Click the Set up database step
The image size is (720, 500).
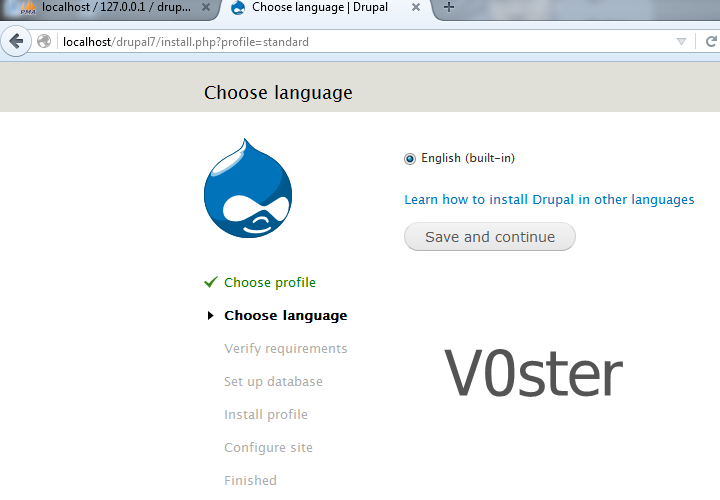pyautogui.click(x=273, y=382)
